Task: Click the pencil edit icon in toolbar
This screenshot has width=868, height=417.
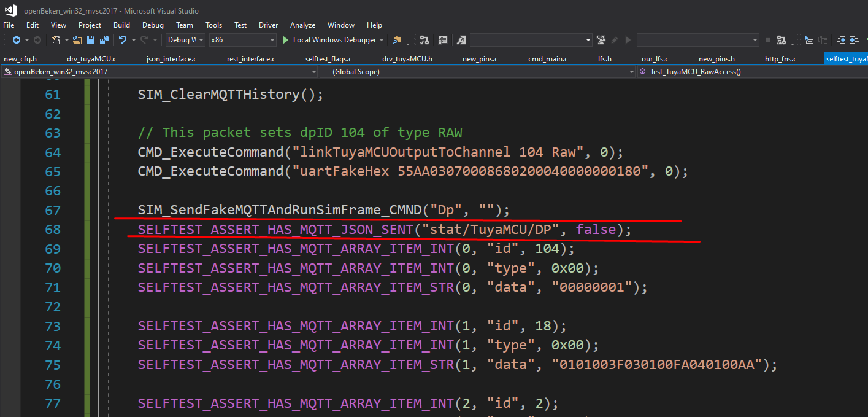Action: tap(615, 40)
